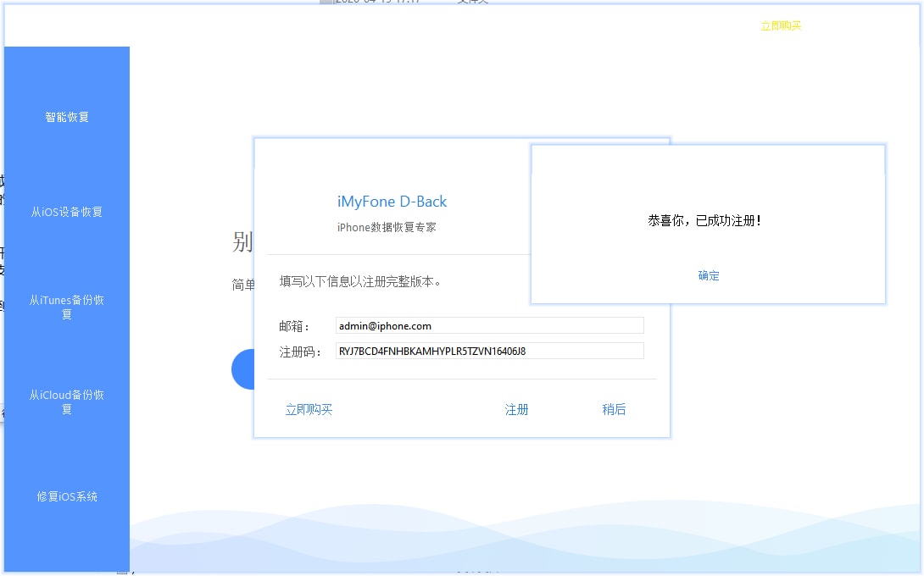The height and width of the screenshot is (576, 924).
Task: Switch to 从iTunes备份恢复 mode
Action: 67,307
